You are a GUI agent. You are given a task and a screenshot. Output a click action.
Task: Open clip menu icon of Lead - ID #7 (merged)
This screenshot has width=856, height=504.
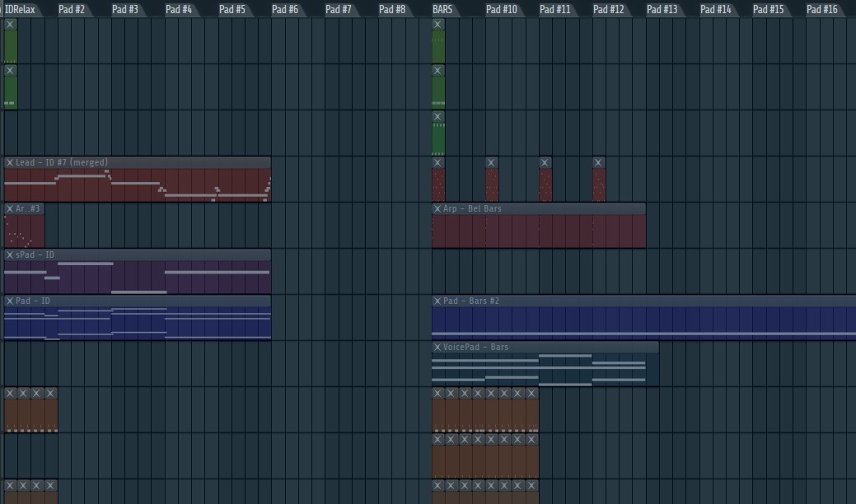[x=10, y=162]
